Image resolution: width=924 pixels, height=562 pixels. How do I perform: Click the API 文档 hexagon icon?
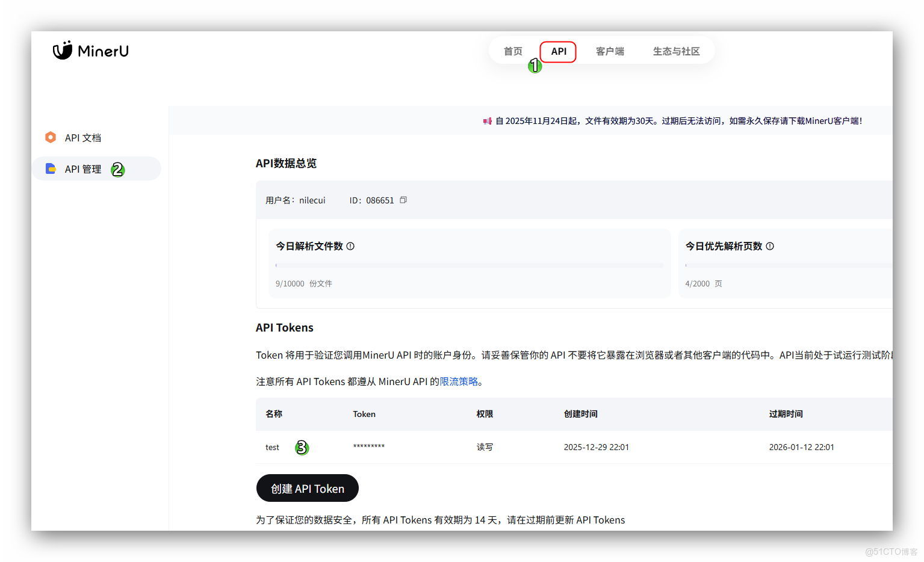[51, 137]
